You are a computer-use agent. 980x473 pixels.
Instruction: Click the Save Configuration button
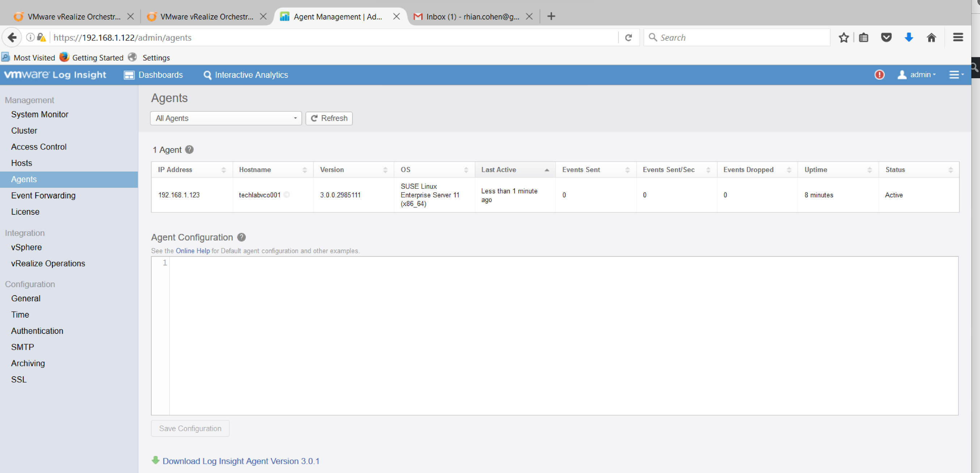(x=190, y=428)
